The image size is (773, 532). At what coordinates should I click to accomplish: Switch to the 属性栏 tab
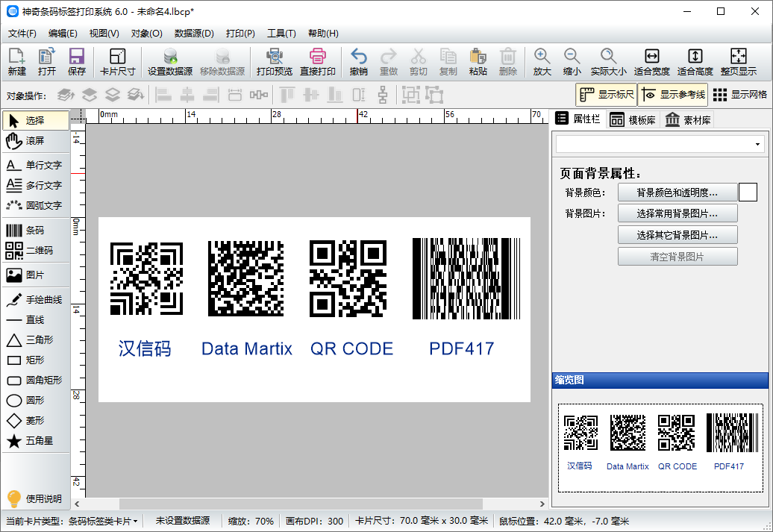click(x=578, y=119)
